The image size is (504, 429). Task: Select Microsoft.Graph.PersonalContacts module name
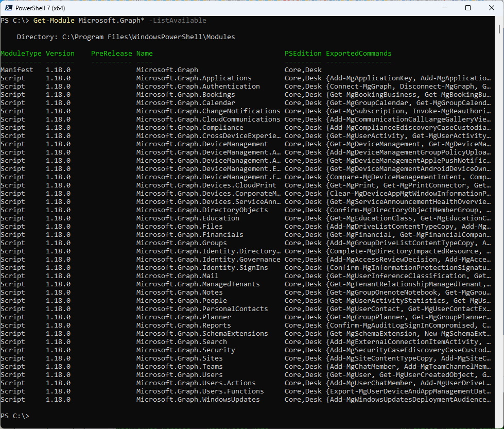pyautogui.click(x=202, y=308)
